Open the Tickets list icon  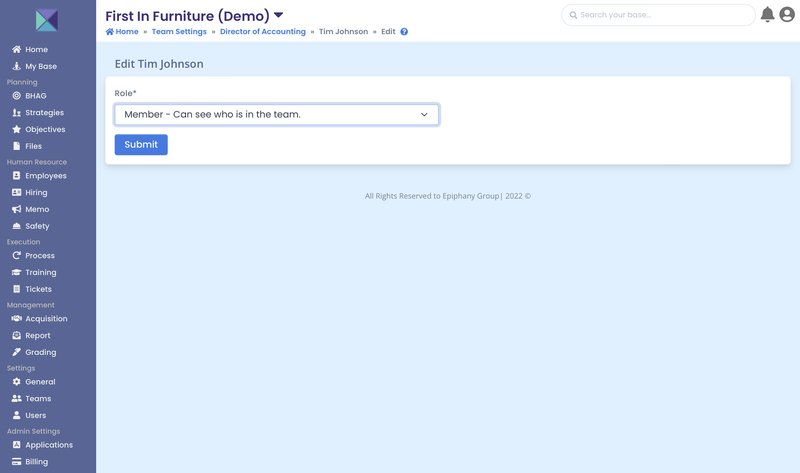click(16, 289)
